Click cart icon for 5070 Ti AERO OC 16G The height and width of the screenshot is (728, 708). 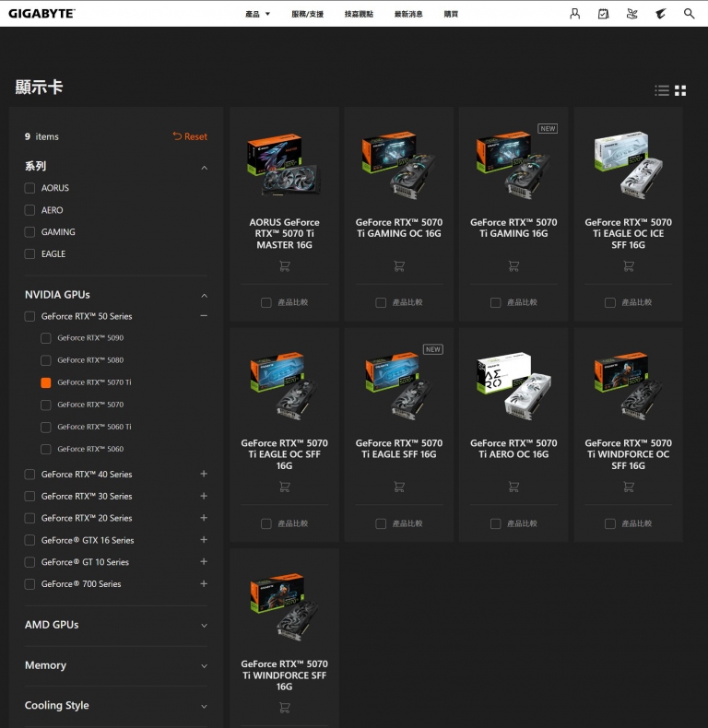tap(513, 487)
